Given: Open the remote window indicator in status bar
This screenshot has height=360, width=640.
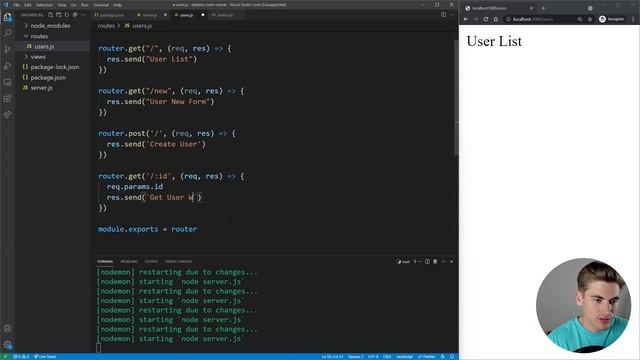Looking at the screenshot, I should 5,356.
